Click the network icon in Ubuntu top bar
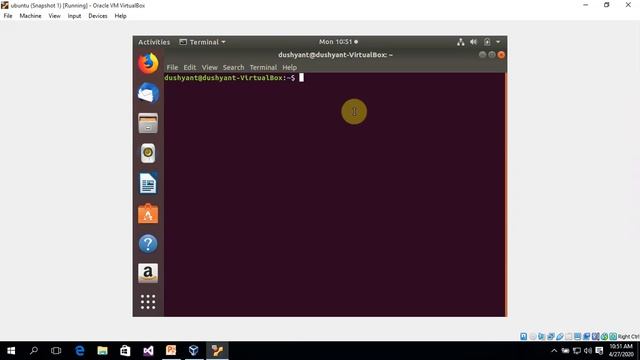Image resolution: width=640 pixels, height=360 pixels. [460, 42]
